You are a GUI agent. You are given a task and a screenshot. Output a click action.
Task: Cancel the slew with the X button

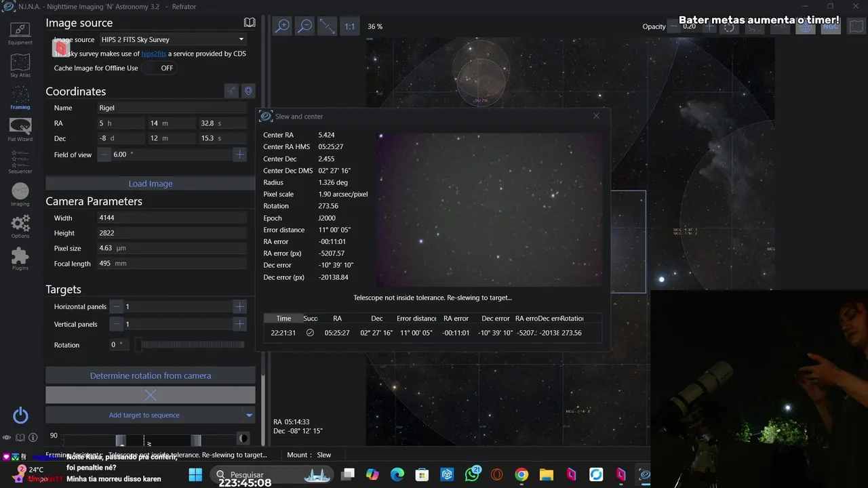(151, 394)
